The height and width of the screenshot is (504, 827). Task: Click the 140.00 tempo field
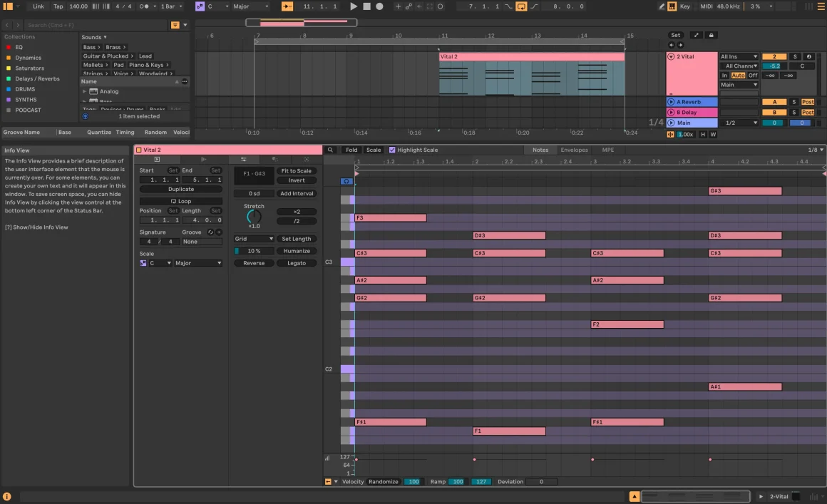click(78, 6)
